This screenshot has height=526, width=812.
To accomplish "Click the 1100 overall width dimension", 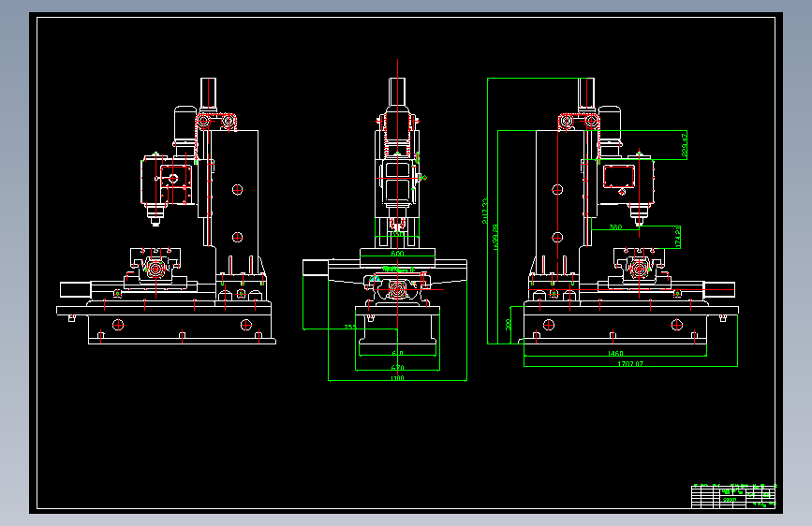I will pyautogui.click(x=397, y=378).
